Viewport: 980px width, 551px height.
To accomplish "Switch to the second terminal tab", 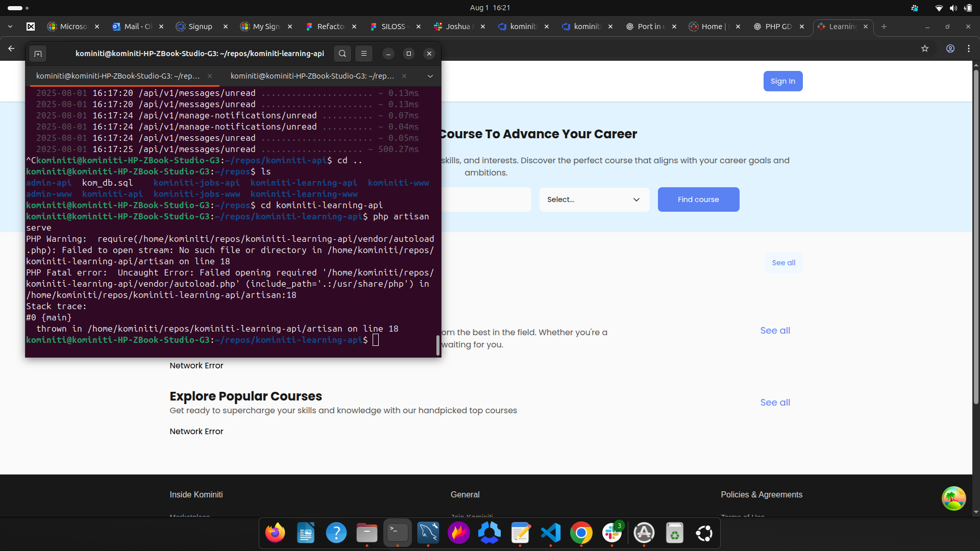I will pos(312,76).
